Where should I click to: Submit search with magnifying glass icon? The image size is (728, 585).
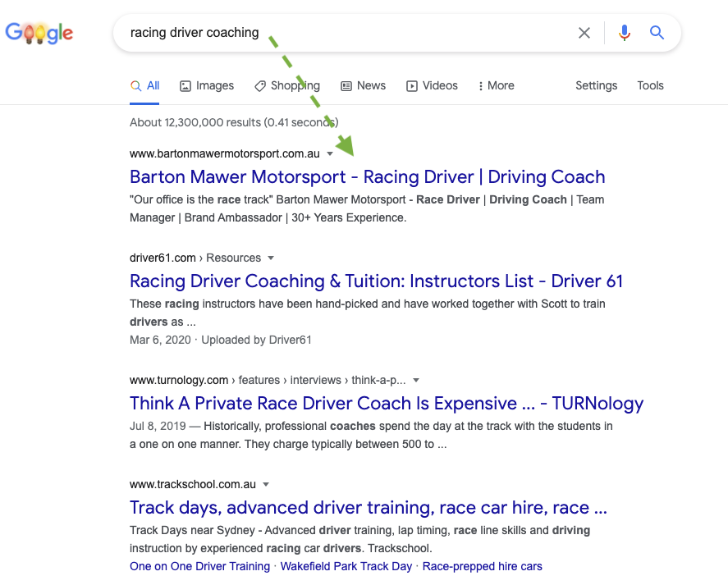pos(657,33)
